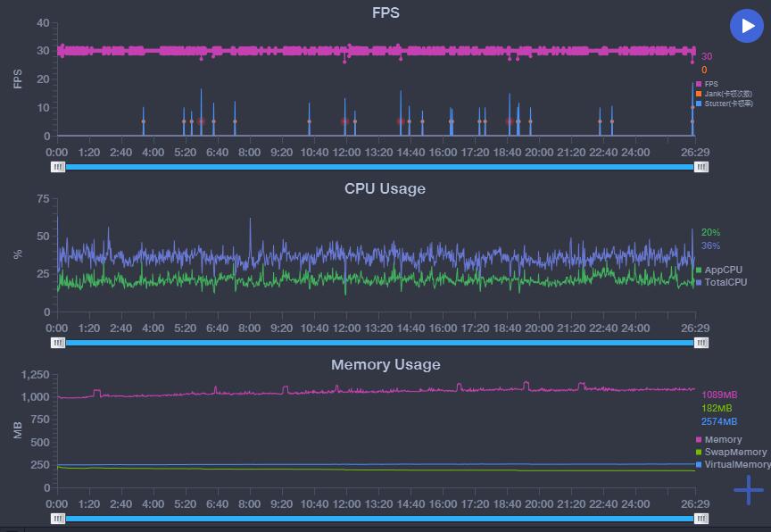Click the CPU Usage chart title

385,189
